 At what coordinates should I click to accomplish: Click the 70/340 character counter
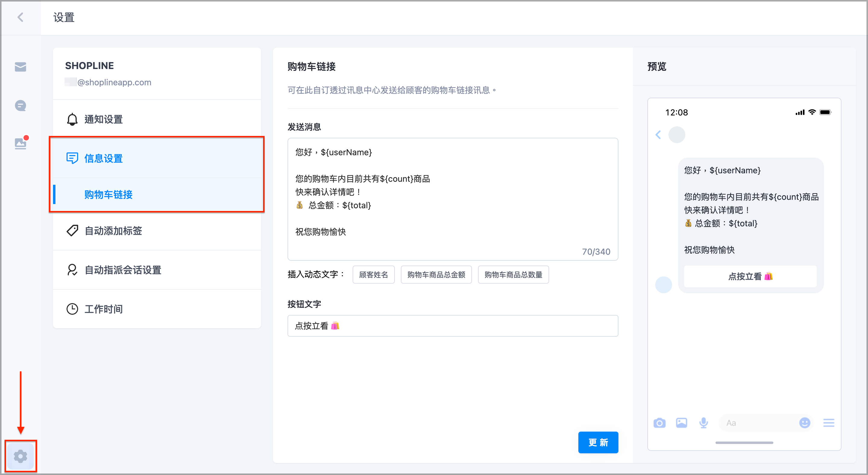(x=596, y=252)
